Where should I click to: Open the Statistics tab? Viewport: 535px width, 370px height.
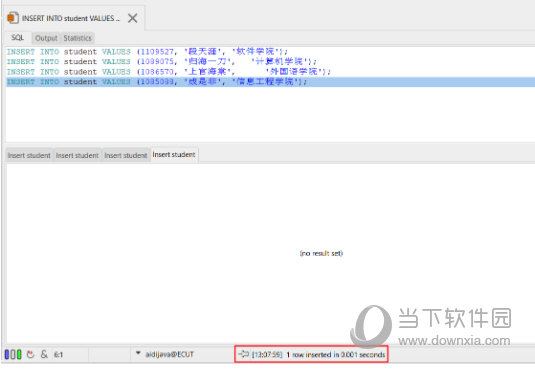coord(77,38)
